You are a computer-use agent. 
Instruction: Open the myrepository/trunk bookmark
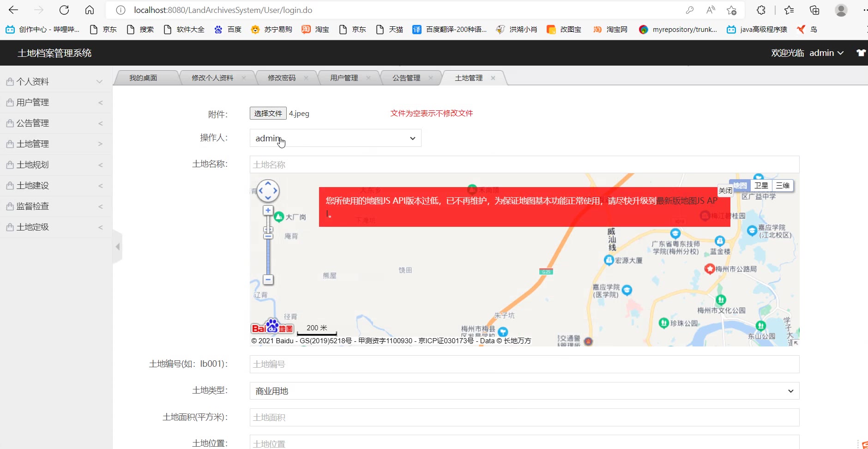tap(678, 30)
